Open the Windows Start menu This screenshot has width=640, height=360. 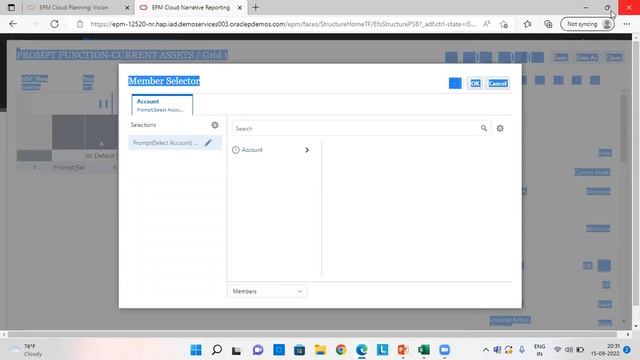pyautogui.click(x=196, y=350)
